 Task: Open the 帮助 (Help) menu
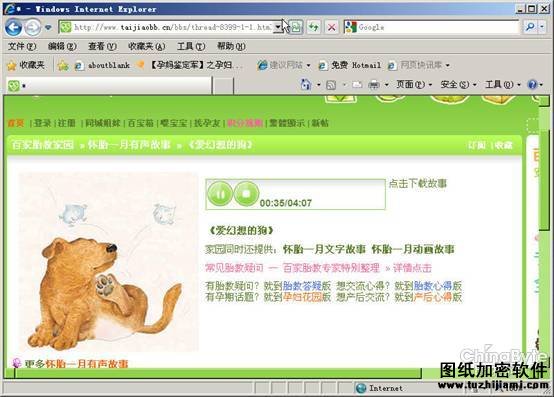coord(231,46)
